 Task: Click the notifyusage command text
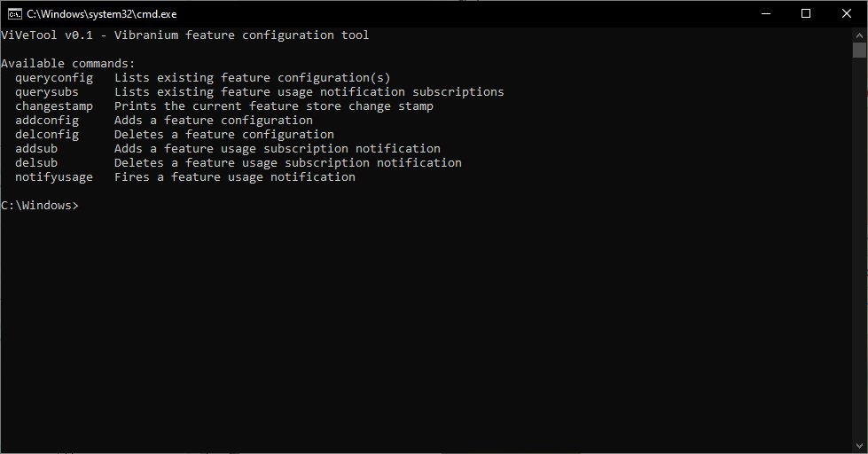(54, 177)
